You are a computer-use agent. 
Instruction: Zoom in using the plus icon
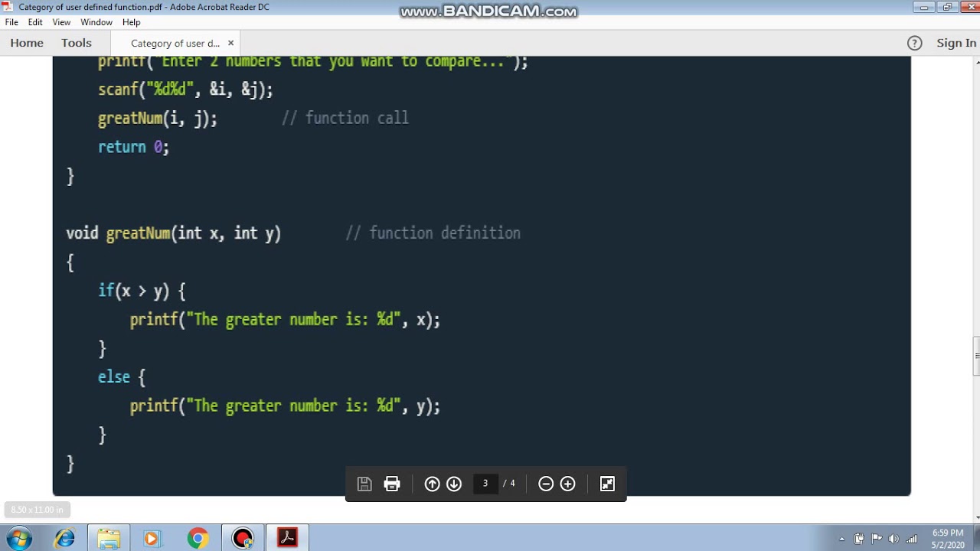[567, 484]
